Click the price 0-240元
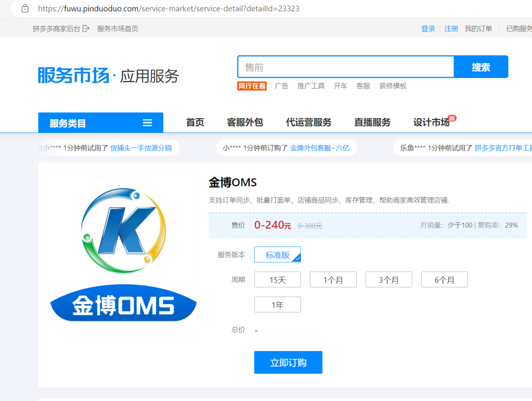 click(x=272, y=225)
